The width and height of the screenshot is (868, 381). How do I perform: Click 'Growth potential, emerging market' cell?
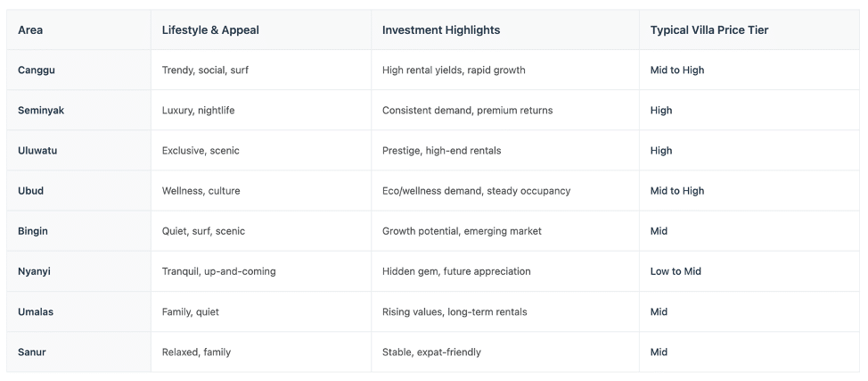coord(462,231)
